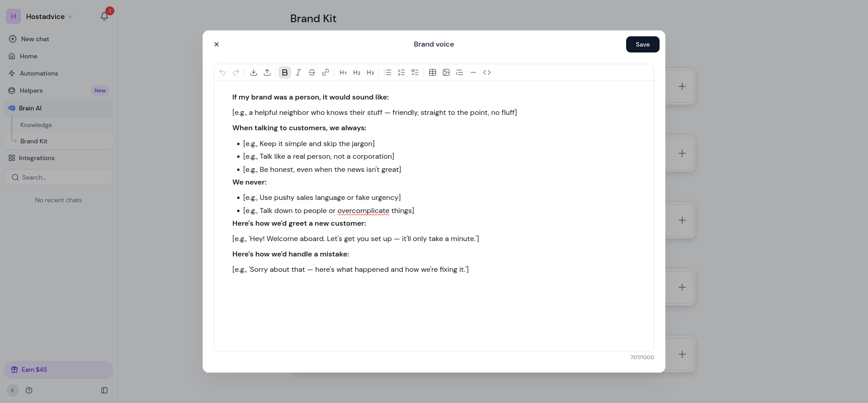
Task: Insert an image
Action: tap(446, 72)
